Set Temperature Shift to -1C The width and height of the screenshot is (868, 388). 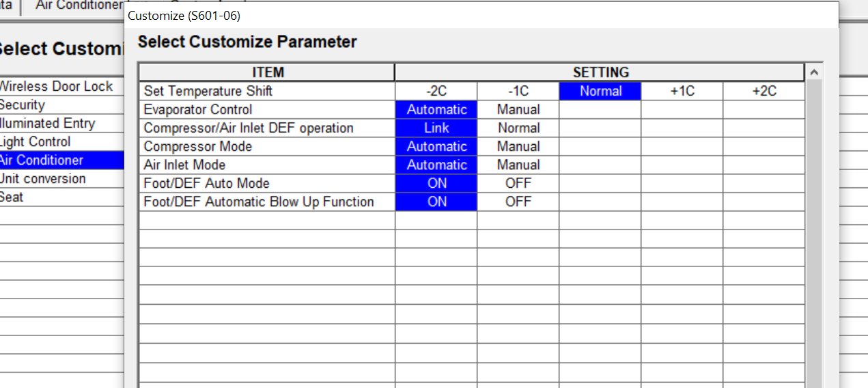pyautogui.click(x=518, y=91)
